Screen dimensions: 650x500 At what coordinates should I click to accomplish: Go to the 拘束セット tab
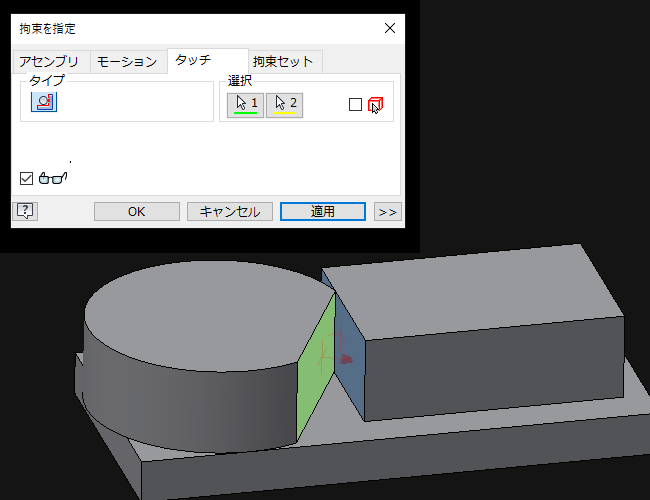click(x=283, y=62)
